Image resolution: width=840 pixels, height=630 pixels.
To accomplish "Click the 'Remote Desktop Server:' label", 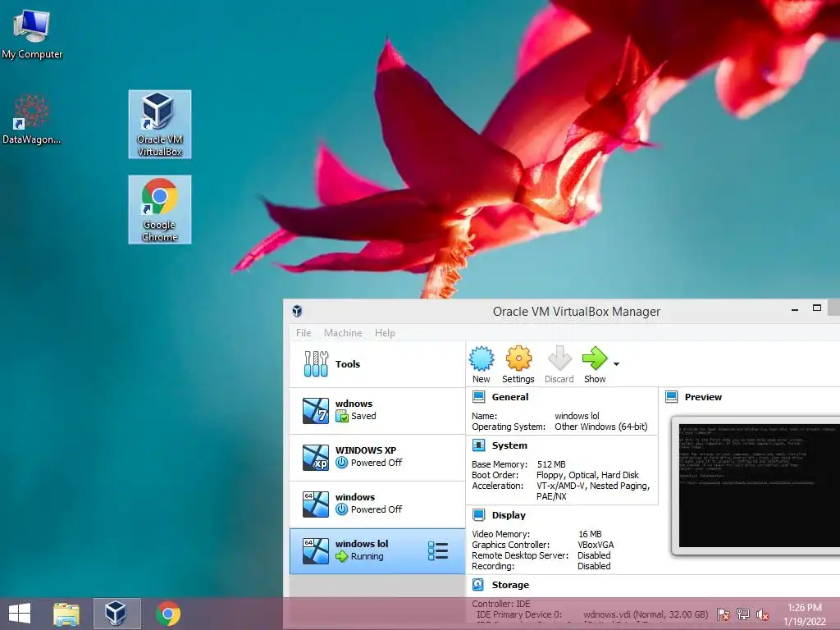I will tap(520, 555).
